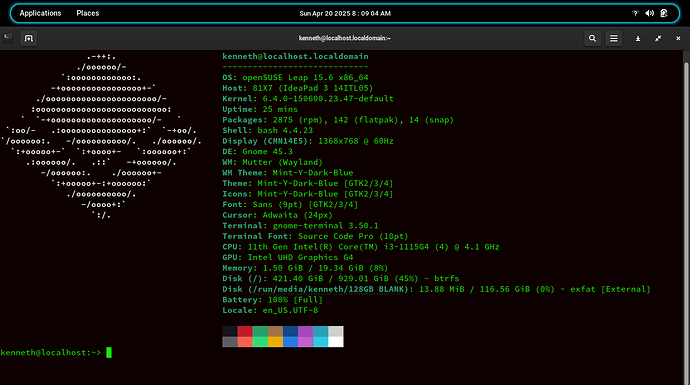This screenshot has height=385, width=690.
Task: Click the Terminal: gnome-terminal line
Action: [x=300, y=225]
